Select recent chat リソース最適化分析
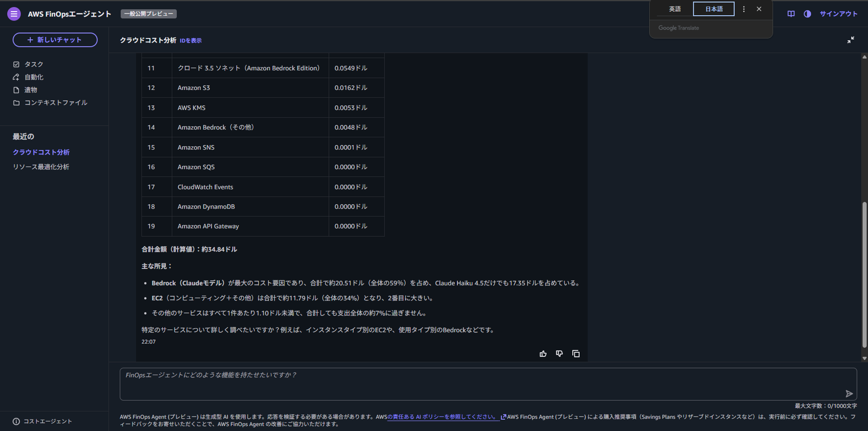Viewport: 868px width, 431px height. coord(41,167)
